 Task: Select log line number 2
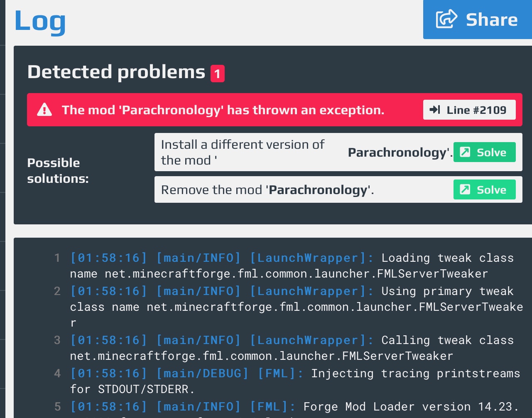(x=57, y=291)
